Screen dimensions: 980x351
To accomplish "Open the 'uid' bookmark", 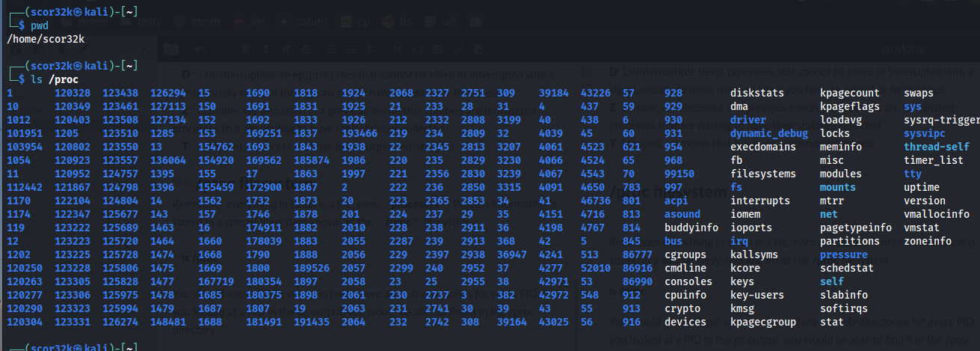I will pos(449,22).
